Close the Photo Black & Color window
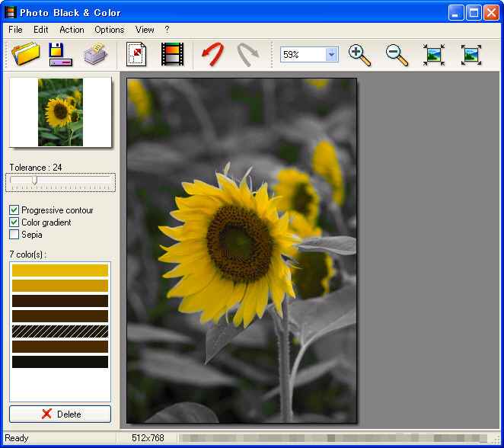504x448 pixels. pos(492,13)
